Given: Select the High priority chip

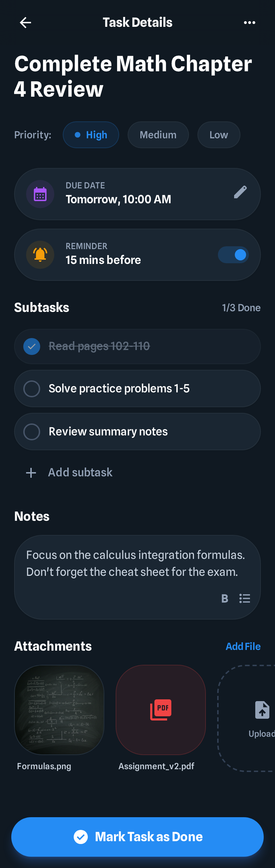Looking at the screenshot, I should point(91,135).
